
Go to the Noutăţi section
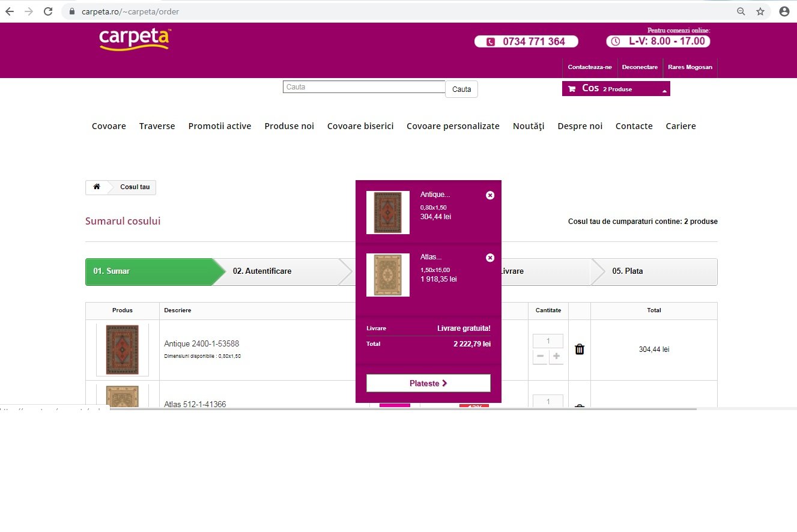(529, 126)
